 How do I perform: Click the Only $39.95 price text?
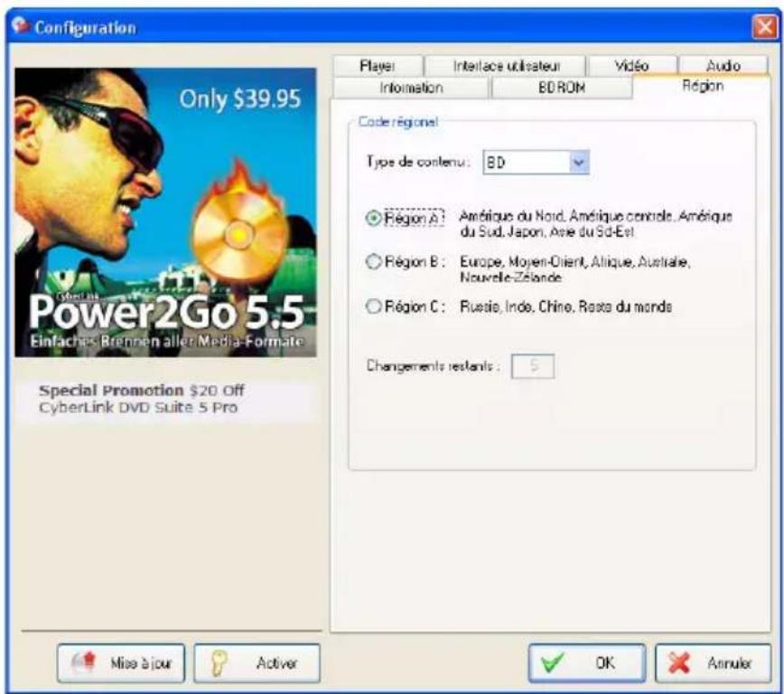point(240,99)
